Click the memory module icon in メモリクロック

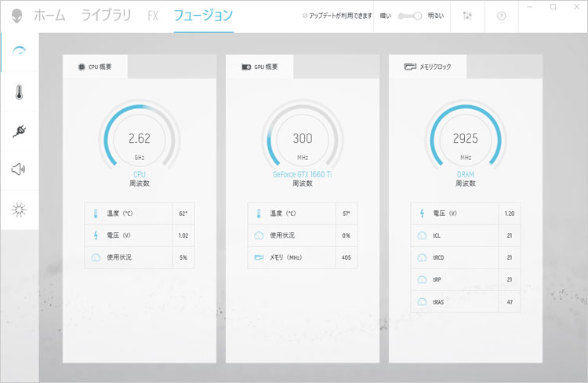tap(410, 67)
